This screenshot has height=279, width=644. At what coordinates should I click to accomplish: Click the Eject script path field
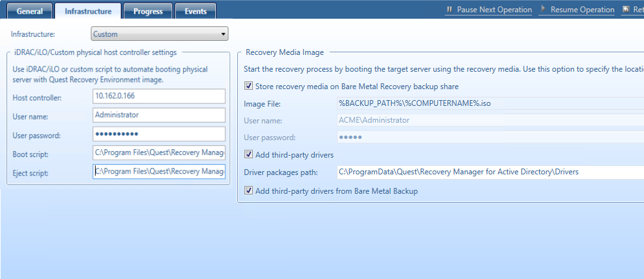tap(159, 172)
